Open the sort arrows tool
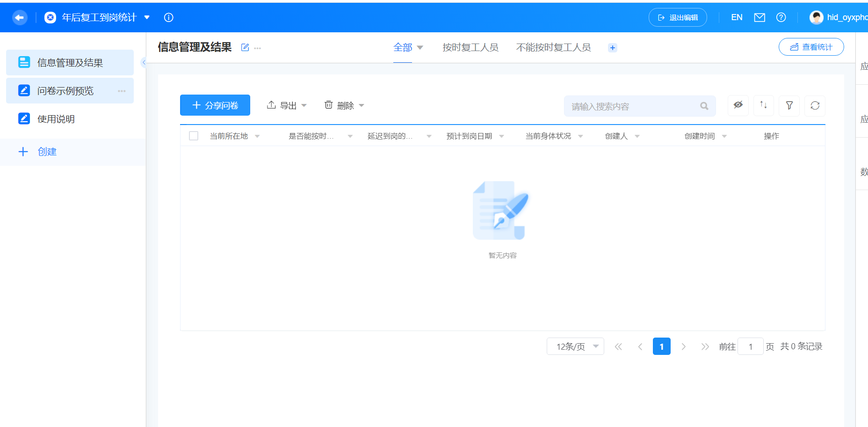 (763, 105)
